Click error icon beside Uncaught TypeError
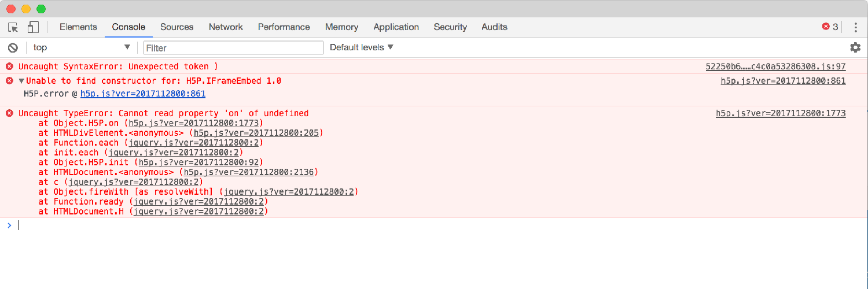 (x=9, y=113)
